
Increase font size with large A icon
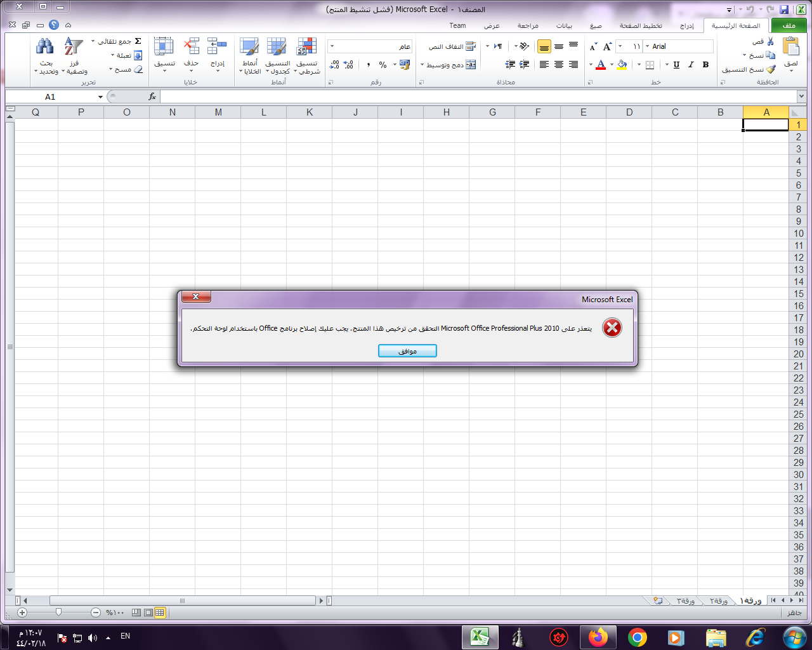pos(607,46)
